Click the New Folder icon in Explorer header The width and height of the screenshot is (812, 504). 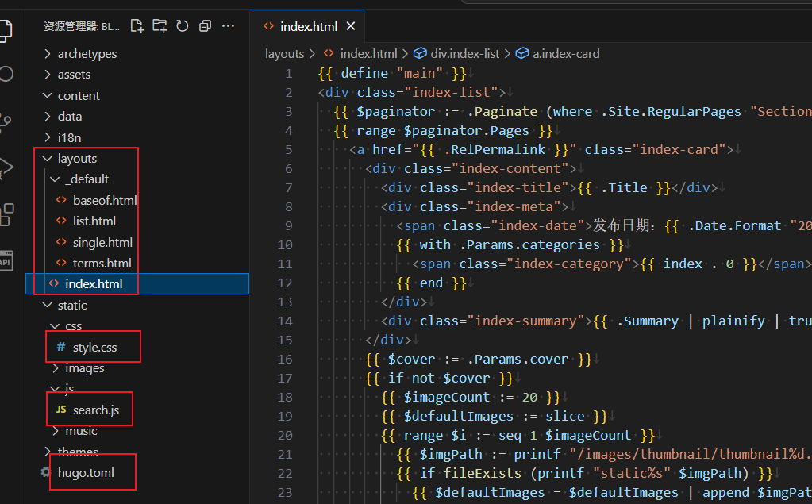160,26
